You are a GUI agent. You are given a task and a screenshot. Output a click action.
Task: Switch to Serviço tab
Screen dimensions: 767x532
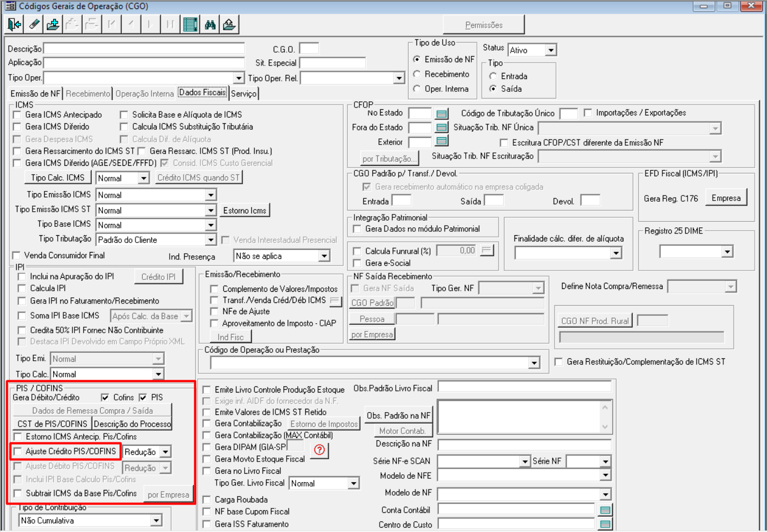pos(244,94)
